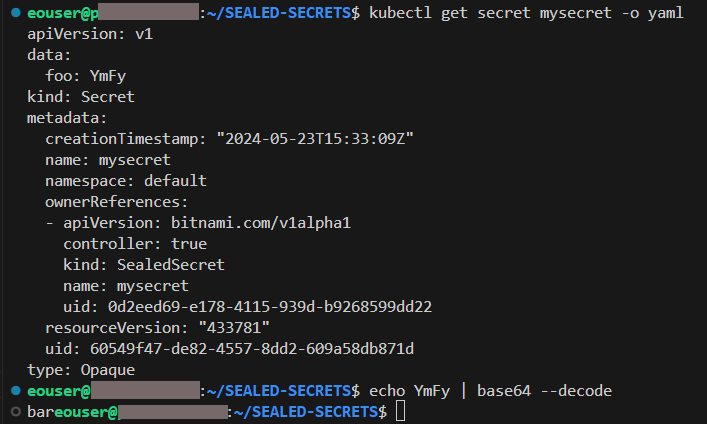707x424 pixels.
Task: Click the "namespace: default" line
Action: click(x=125, y=181)
